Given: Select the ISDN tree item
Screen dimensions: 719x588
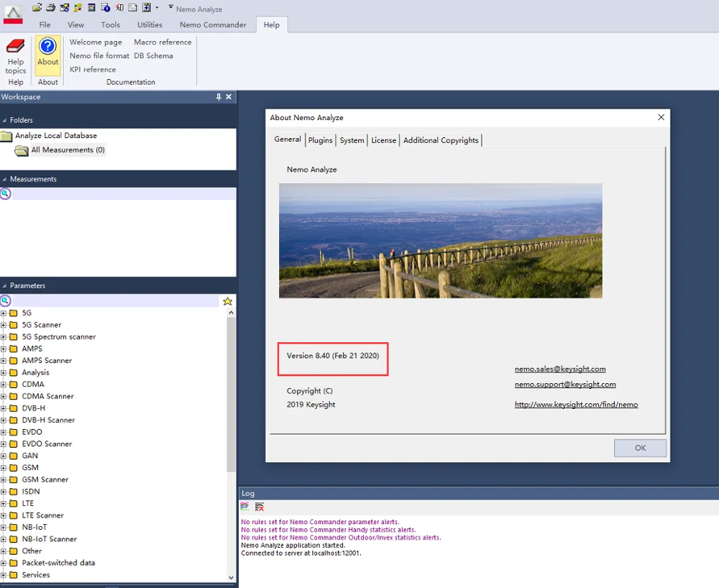Looking at the screenshot, I should pos(31,492).
